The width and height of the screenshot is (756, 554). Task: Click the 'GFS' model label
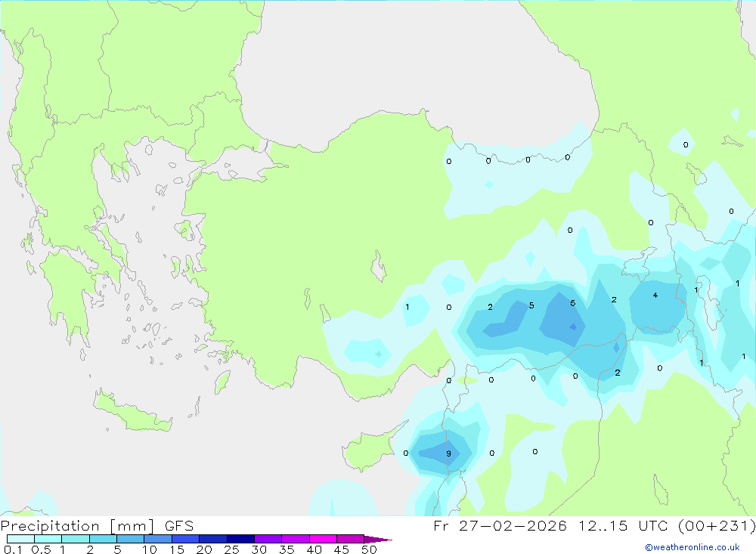pyautogui.click(x=179, y=526)
